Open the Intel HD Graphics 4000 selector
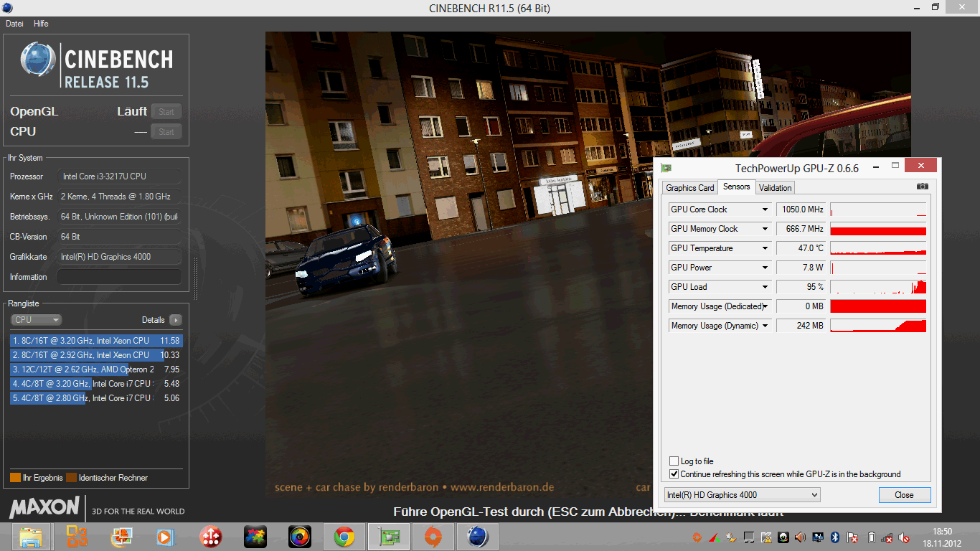Image resolution: width=980 pixels, height=551 pixels. (742, 495)
